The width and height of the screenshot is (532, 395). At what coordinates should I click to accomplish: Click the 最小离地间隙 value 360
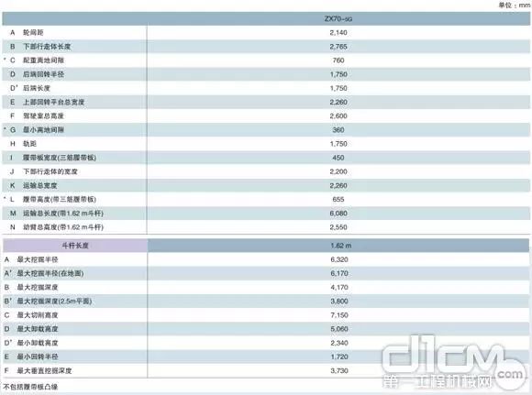[x=338, y=130]
